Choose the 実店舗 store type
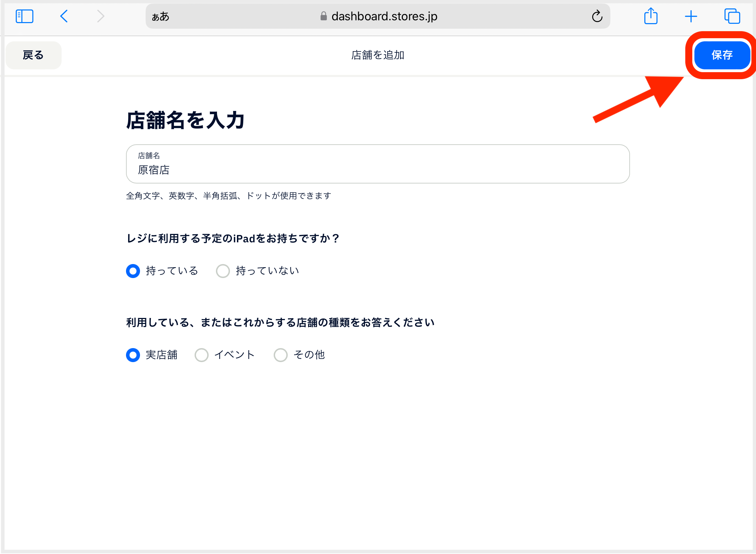756x554 pixels. point(133,355)
